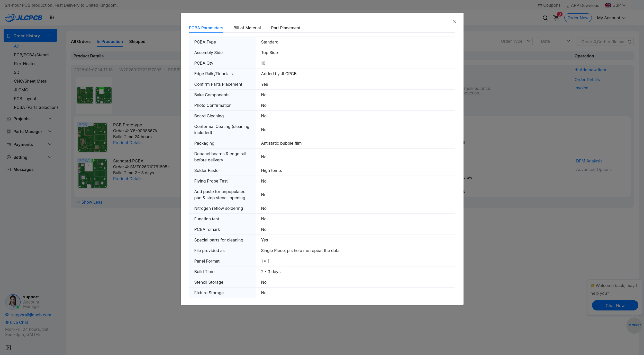
Task: Open the apps grid icon next to the logo
Action: point(52,18)
